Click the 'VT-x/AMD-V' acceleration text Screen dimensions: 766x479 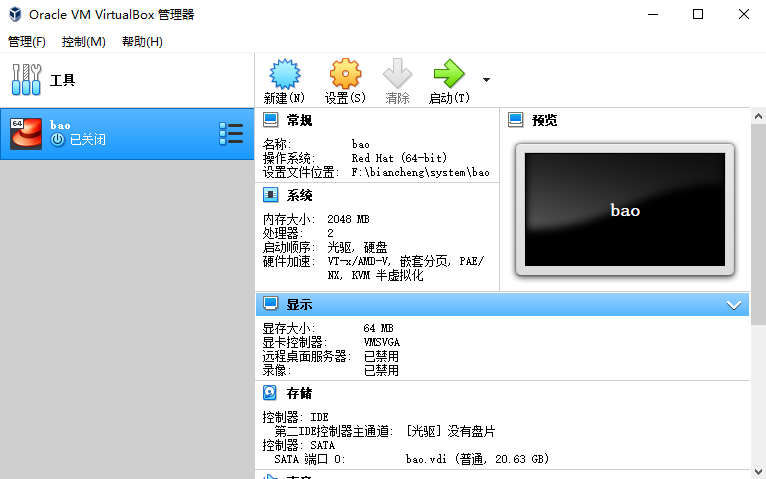(x=359, y=262)
